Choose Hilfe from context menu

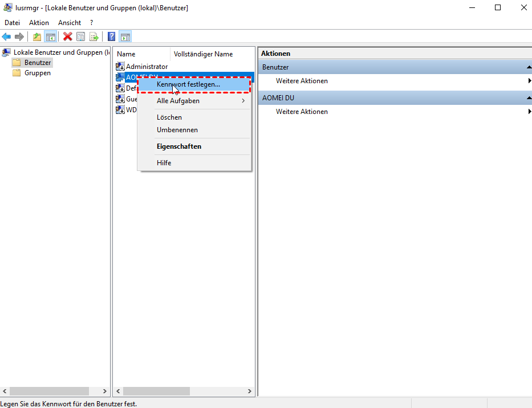coord(194,163)
